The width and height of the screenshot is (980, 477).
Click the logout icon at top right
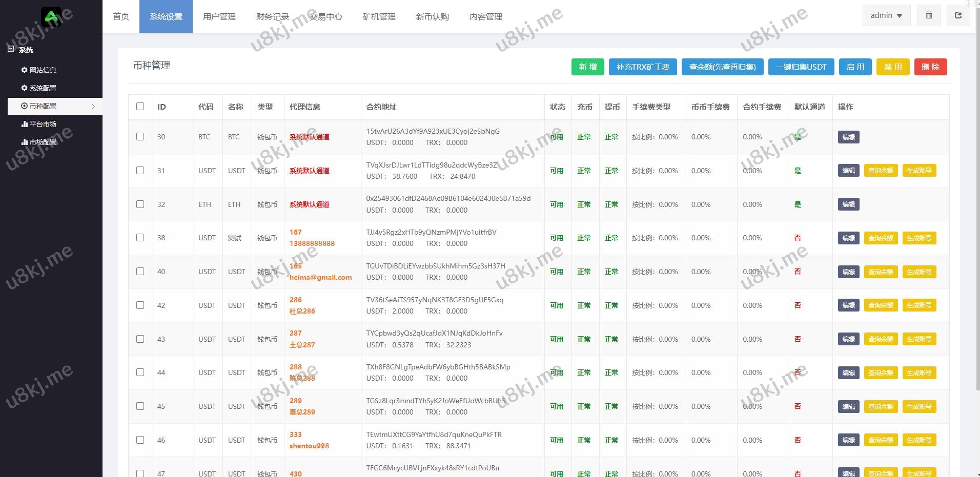958,15
